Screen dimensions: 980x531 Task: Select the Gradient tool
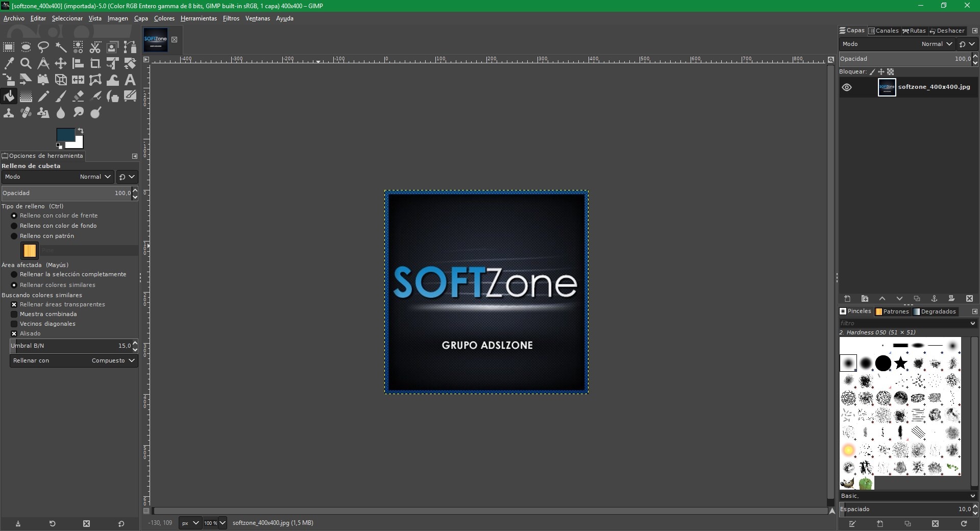[x=26, y=96]
